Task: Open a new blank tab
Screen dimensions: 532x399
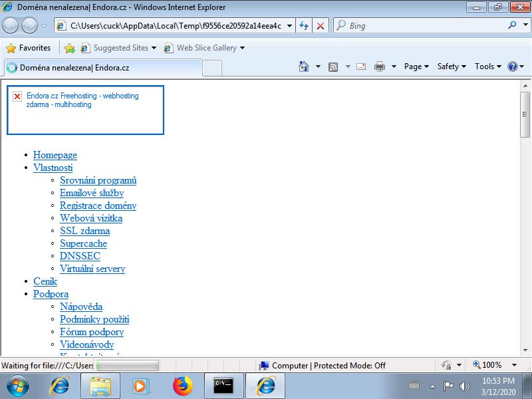Action: click(212, 68)
